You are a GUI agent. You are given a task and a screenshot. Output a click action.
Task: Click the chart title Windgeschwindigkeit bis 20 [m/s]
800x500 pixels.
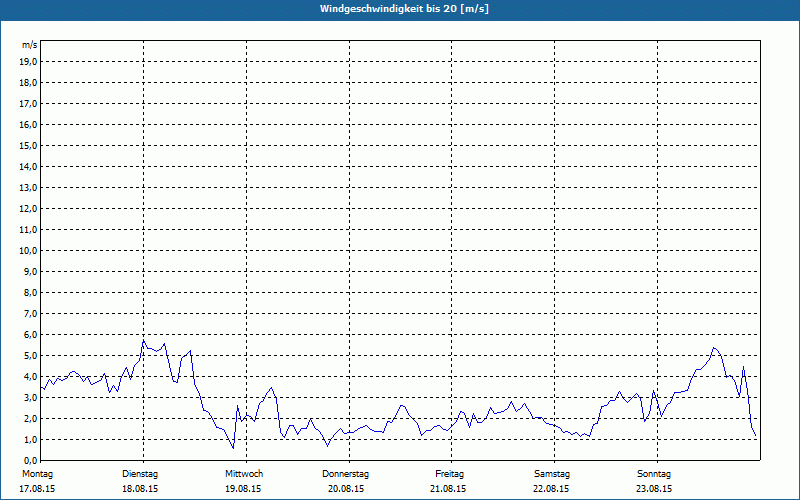point(404,9)
